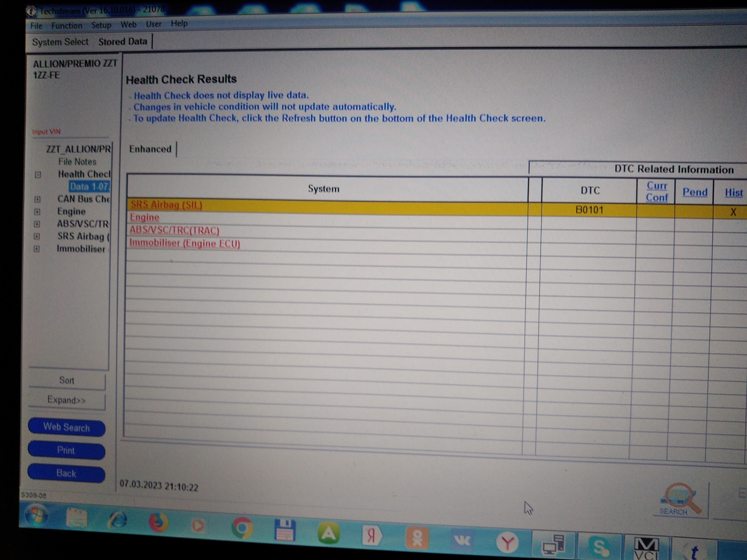Open the Web menu

(x=128, y=24)
